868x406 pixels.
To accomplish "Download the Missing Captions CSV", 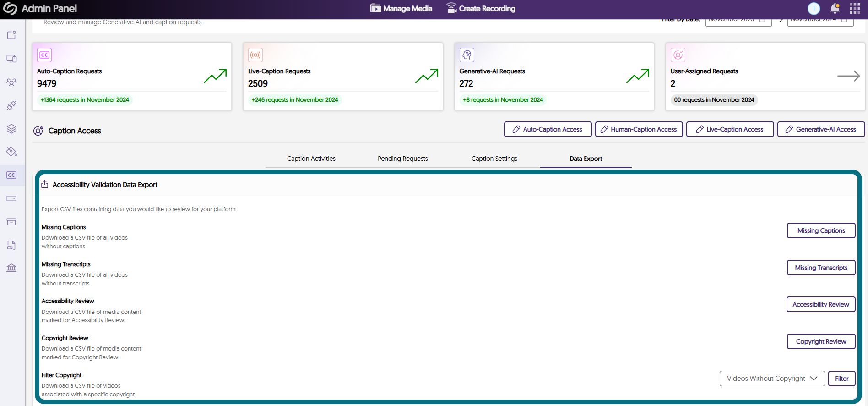I will [x=821, y=230].
